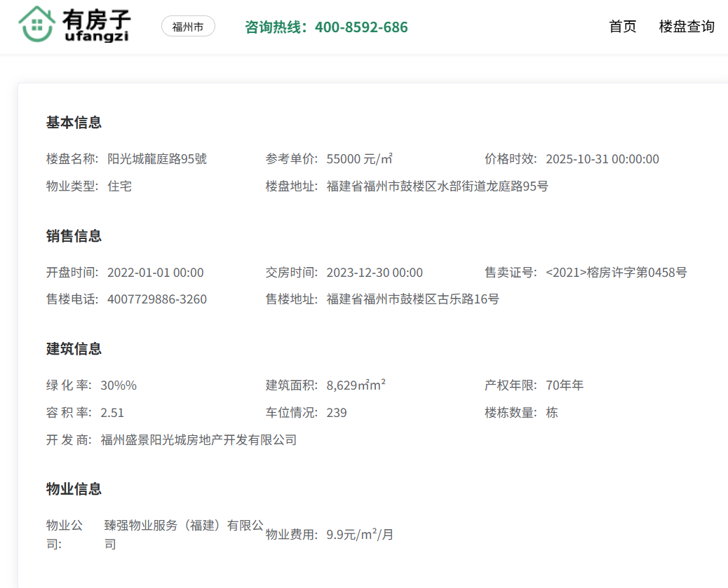This screenshot has width=728, height=588.
Task: Click the 400-8592-686 hotline number
Action: pyautogui.click(x=360, y=27)
